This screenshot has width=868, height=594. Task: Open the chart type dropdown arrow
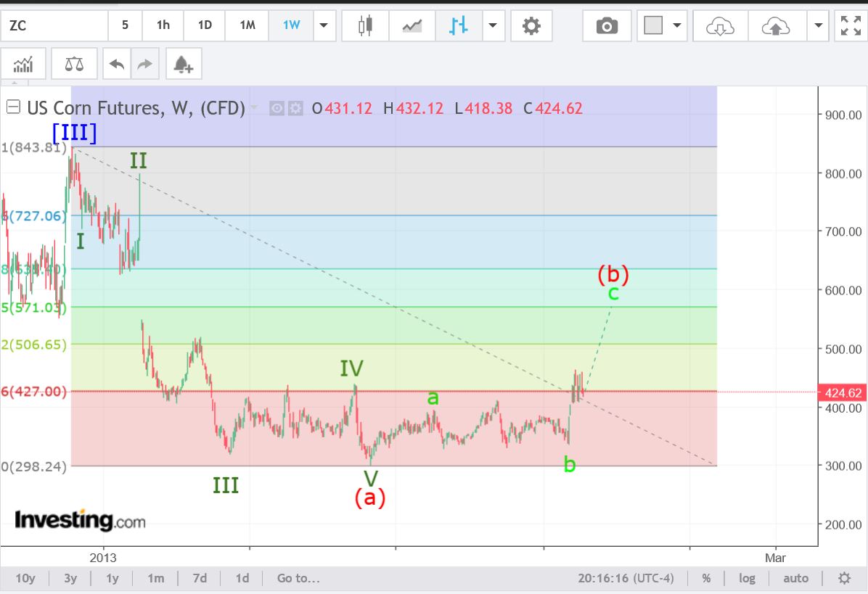[493, 26]
